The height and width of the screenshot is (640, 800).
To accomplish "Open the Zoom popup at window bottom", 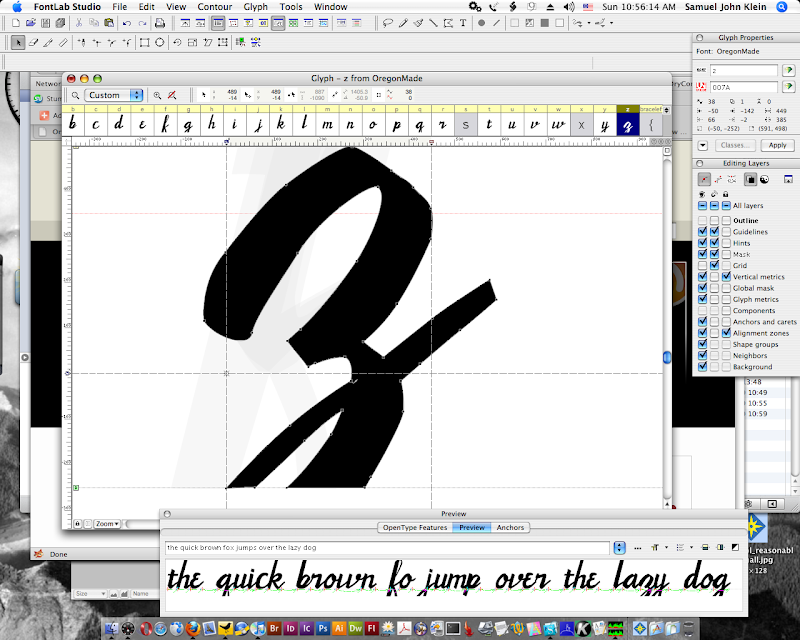I will coord(106,523).
